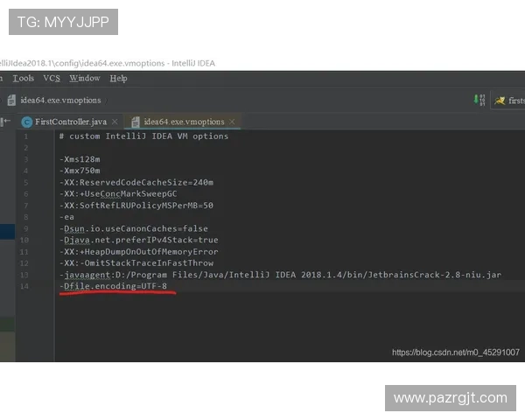Open the Tools menu
Viewport: 525px width, 420px height.
(23, 79)
